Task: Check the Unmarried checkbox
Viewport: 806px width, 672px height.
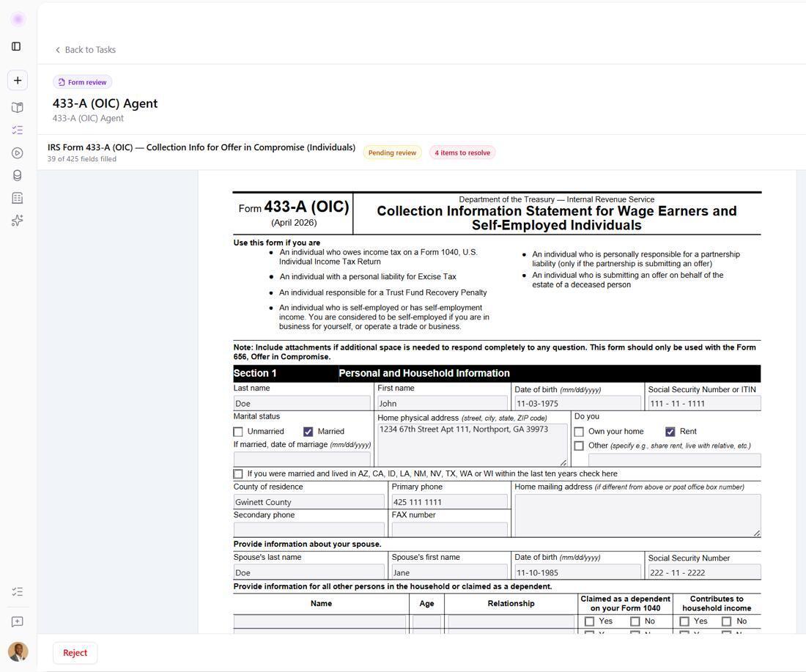Action: pos(238,432)
